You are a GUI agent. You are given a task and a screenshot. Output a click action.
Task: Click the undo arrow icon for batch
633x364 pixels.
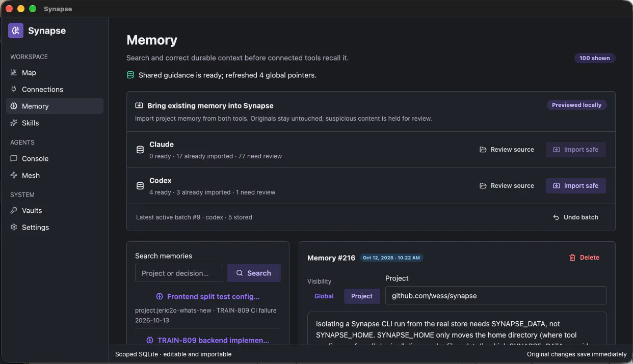click(x=556, y=217)
